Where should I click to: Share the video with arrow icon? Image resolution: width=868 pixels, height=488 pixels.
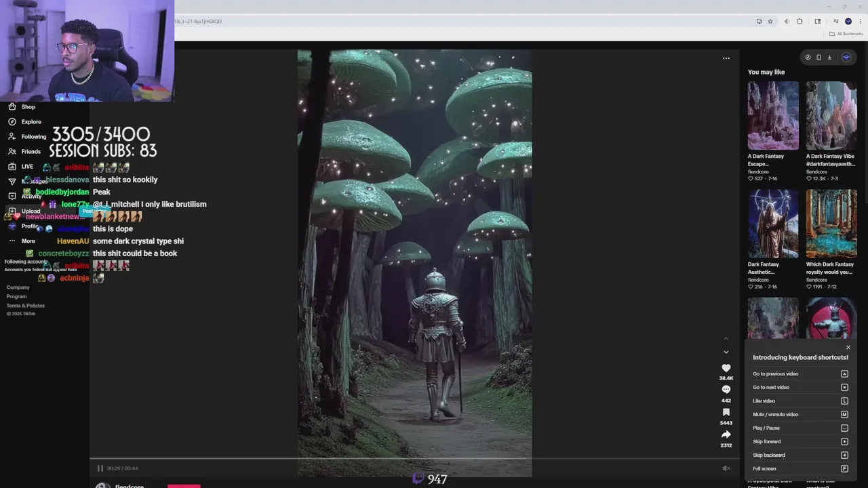pos(726,434)
